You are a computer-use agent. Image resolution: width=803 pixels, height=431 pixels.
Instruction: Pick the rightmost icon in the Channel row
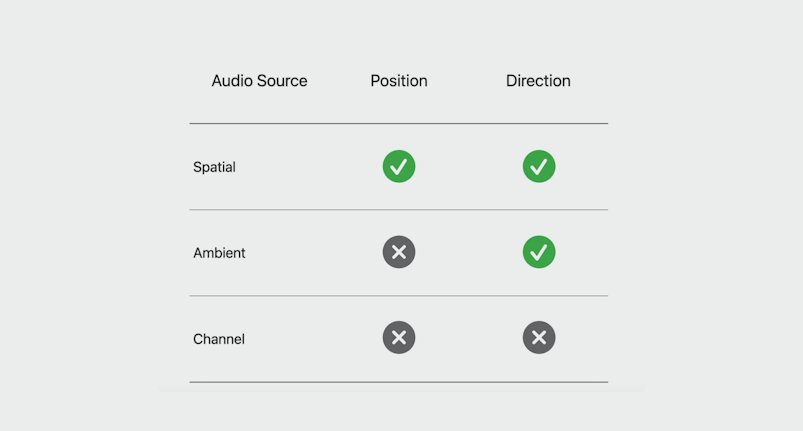[539, 337]
